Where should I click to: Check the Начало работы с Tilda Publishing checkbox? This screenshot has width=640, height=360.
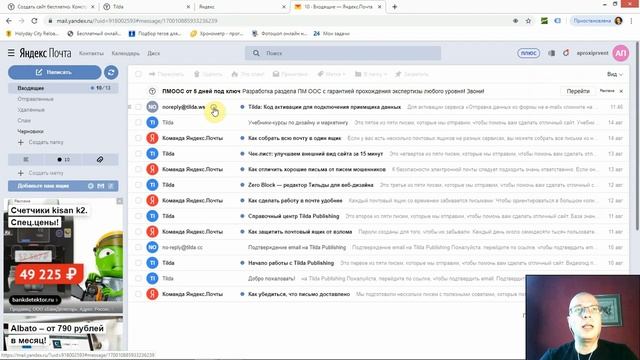pyautogui.click(x=138, y=263)
